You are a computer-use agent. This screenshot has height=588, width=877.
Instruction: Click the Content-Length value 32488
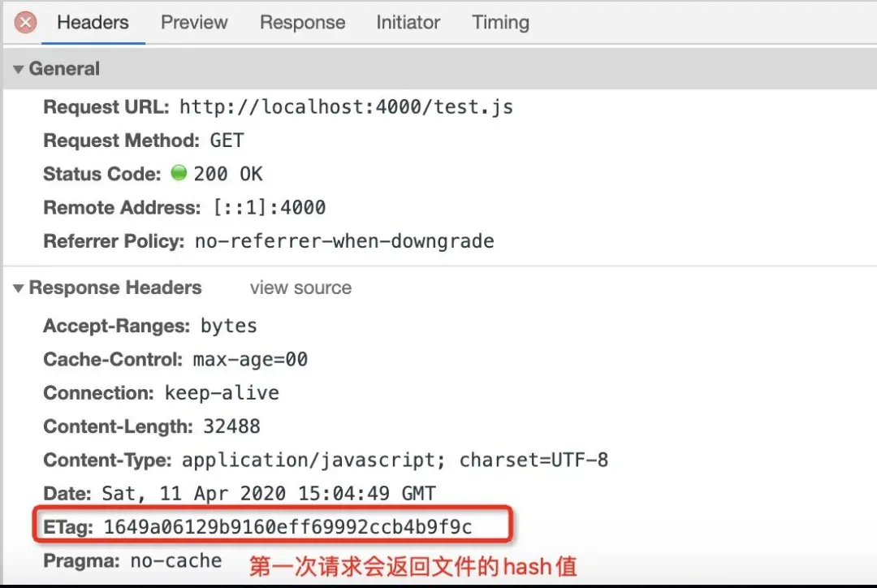pyautogui.click(x=231, y=426)
